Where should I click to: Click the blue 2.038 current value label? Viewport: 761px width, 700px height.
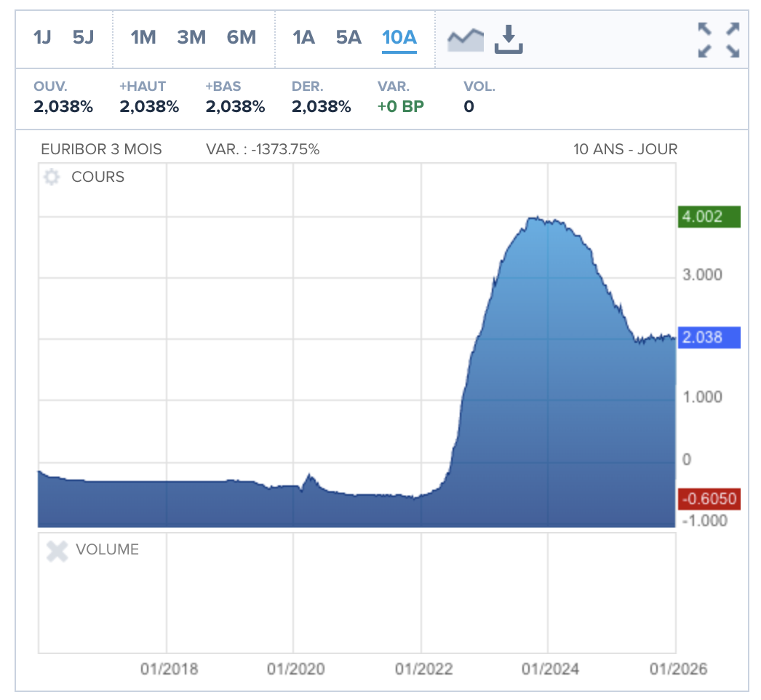[x=708, y=337]
